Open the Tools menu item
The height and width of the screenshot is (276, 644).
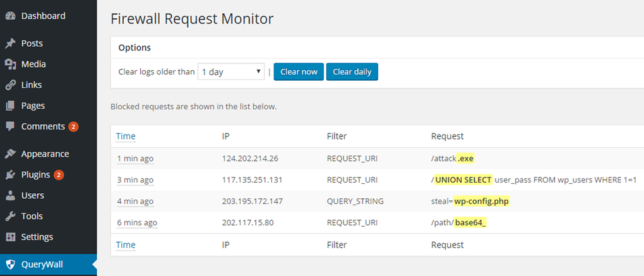click(x=32, y=217)
